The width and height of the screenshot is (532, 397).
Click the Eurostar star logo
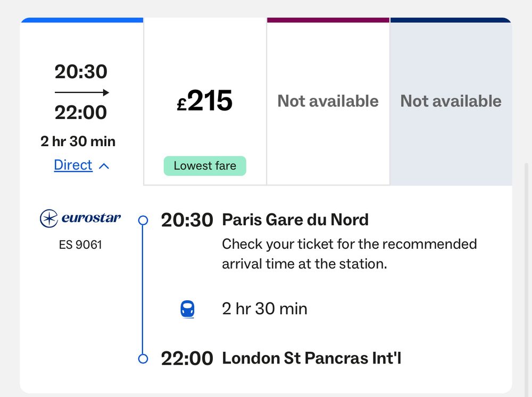click(x=49, y=218)
